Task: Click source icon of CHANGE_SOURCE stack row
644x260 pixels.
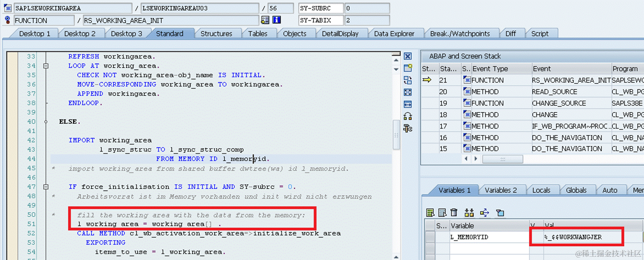Action: pos(466,103)
